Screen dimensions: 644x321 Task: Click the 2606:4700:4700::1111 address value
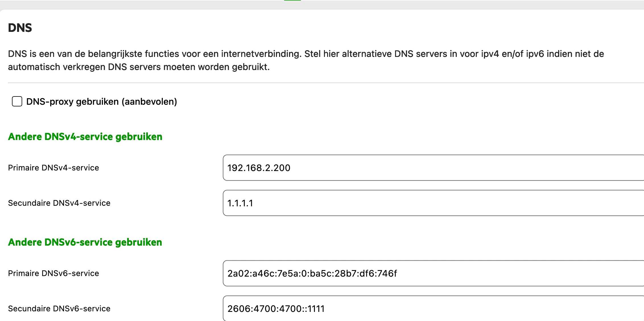pyautogui.click(x=276, y=309)
